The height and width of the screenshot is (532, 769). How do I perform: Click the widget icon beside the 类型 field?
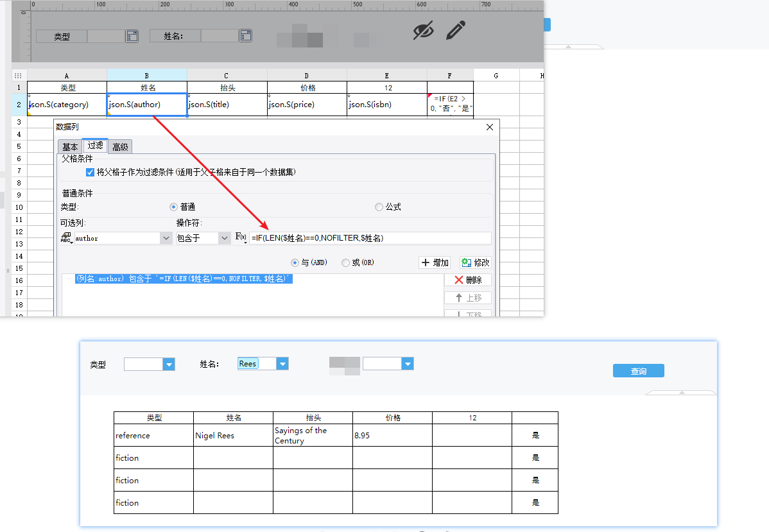coord(132,37)
